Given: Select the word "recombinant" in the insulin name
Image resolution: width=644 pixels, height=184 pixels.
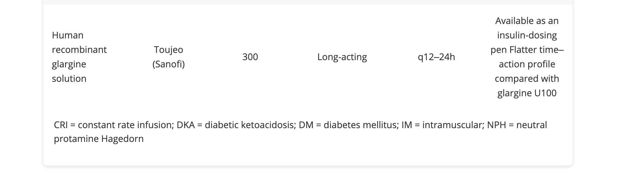Looking at the screenshot, I should [79, 50].
